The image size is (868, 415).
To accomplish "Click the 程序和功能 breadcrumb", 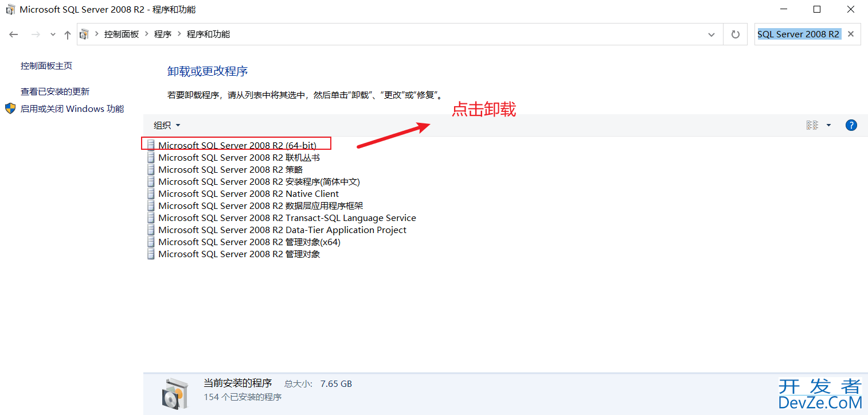I will point(208,34).
